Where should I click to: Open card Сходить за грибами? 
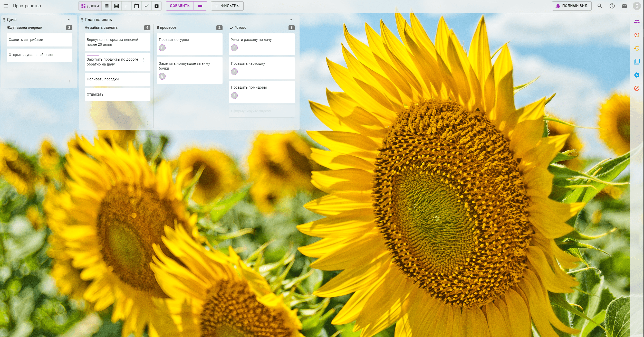[x=40, y=40]
